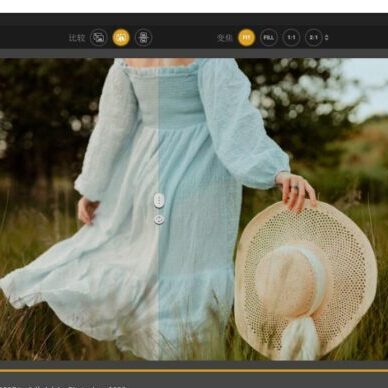Set zoom to FILL
This screenshot has width=388, height=388.
pos(269,37)
